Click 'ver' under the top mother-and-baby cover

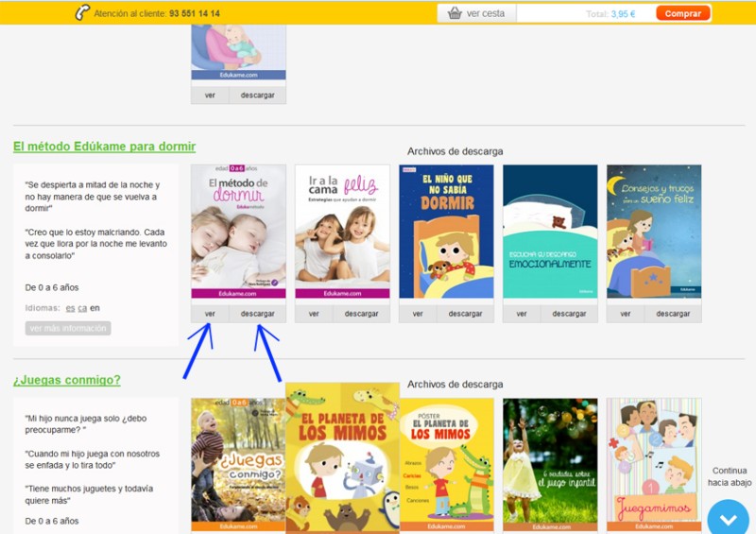[x=210, y=95]
